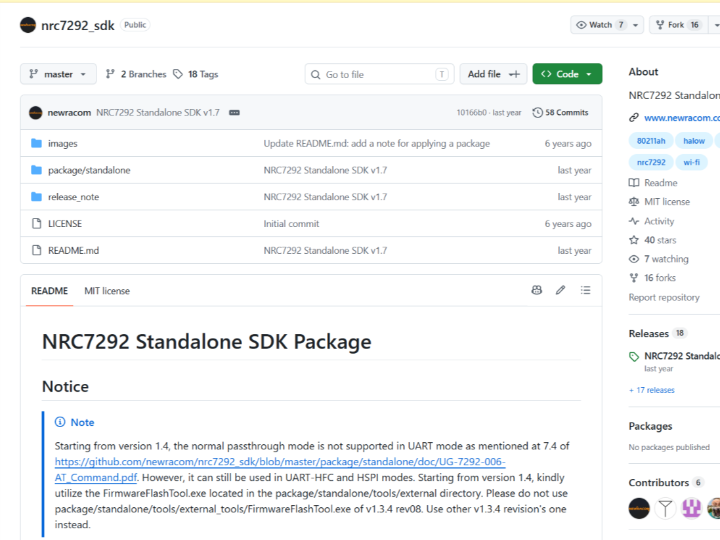The width and height of the screenshot is (720, 540).
Task: Expand the commit message ellipsis
Action: coord(234,112)
